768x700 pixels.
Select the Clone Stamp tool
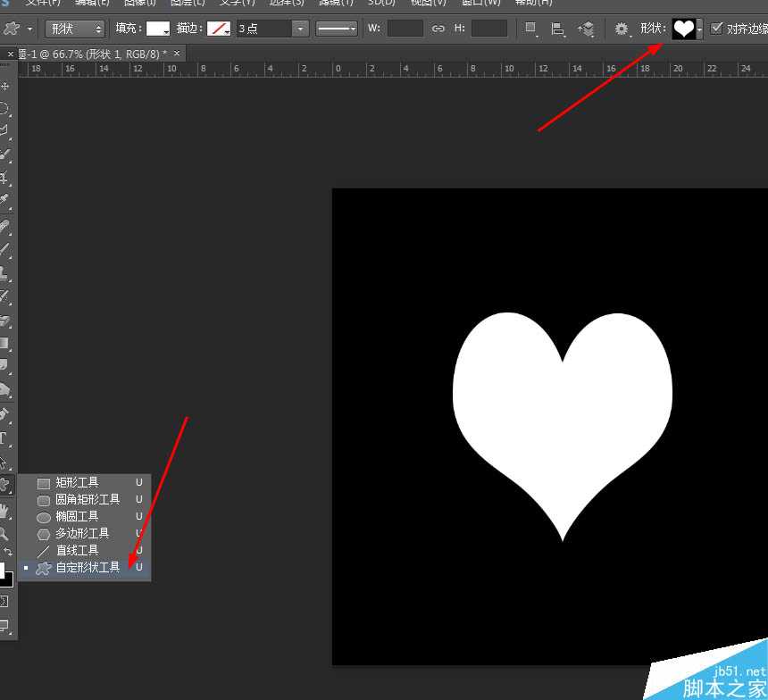click(x=5, y=272)
